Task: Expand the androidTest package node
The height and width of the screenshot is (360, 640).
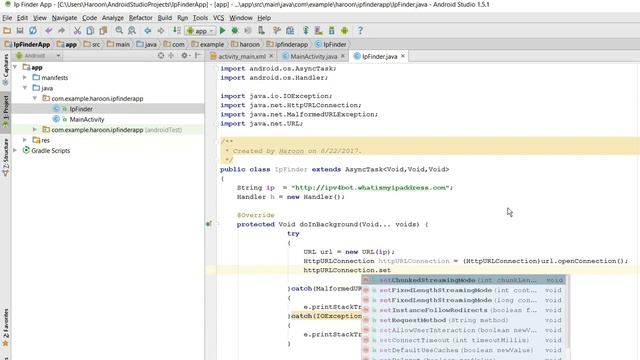Action: (35, 129)
